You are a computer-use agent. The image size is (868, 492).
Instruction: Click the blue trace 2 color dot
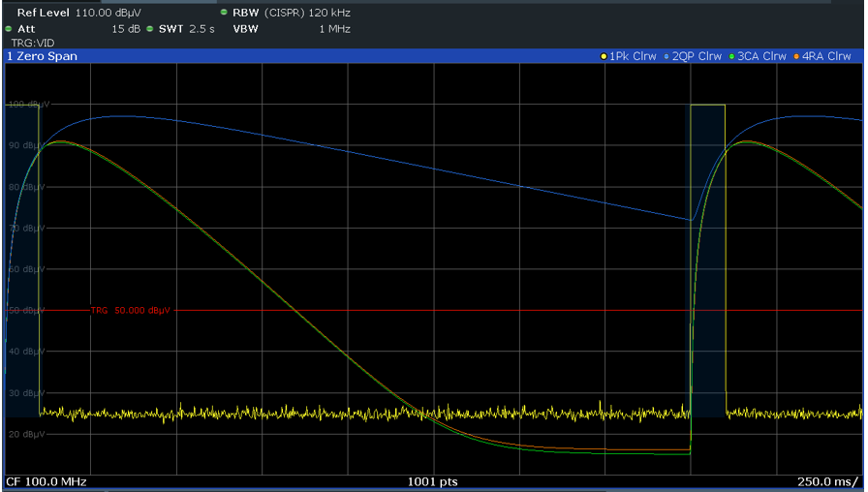click(666, 56)
